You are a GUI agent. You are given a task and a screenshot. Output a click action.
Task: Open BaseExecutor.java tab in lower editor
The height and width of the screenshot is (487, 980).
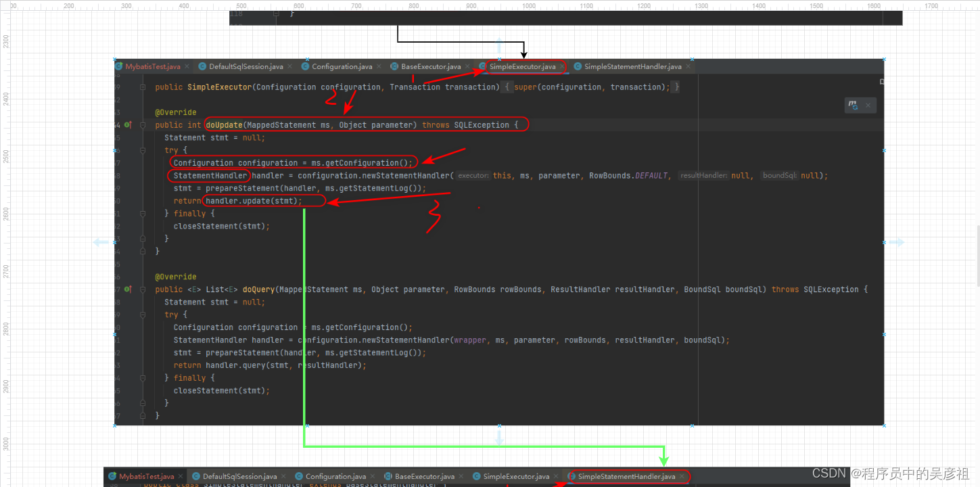[x=425, y=476]
